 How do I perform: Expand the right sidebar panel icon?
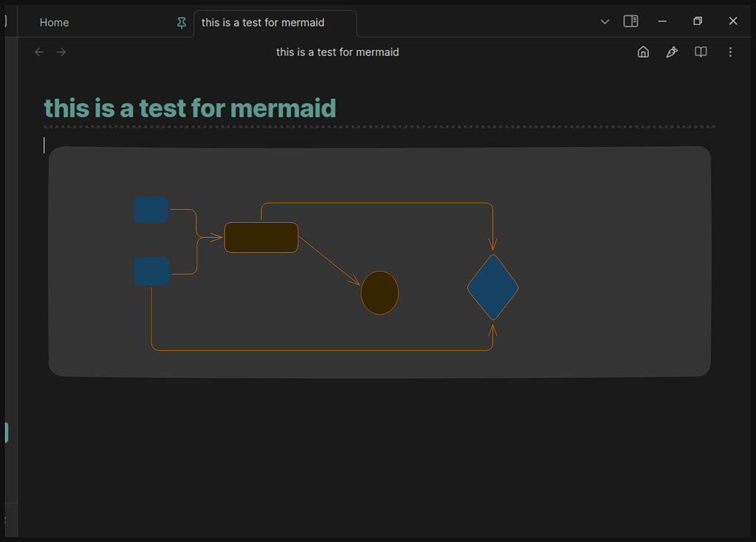click(x=630, y=21)
